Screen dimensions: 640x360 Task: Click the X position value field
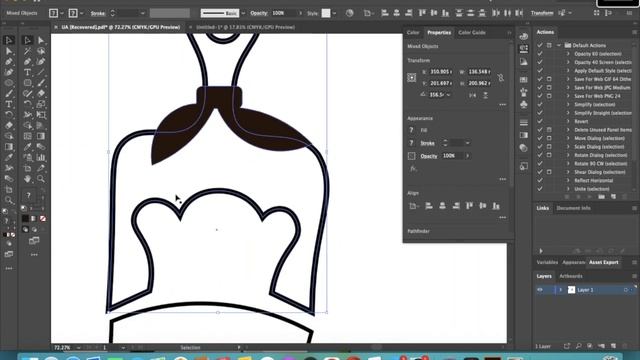point(441,72)
